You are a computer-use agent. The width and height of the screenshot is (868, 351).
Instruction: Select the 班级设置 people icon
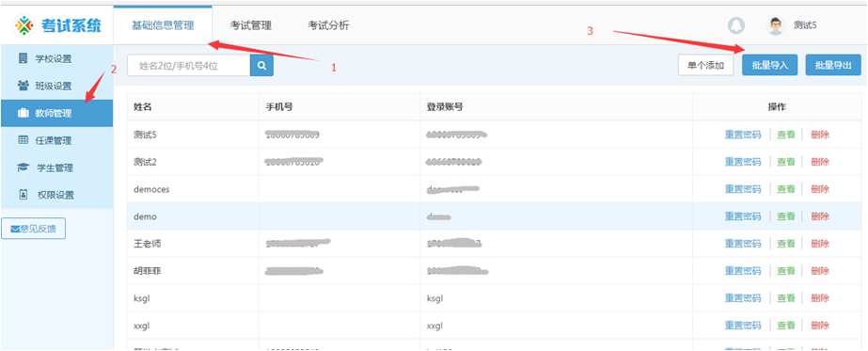[x=23, y=86]
